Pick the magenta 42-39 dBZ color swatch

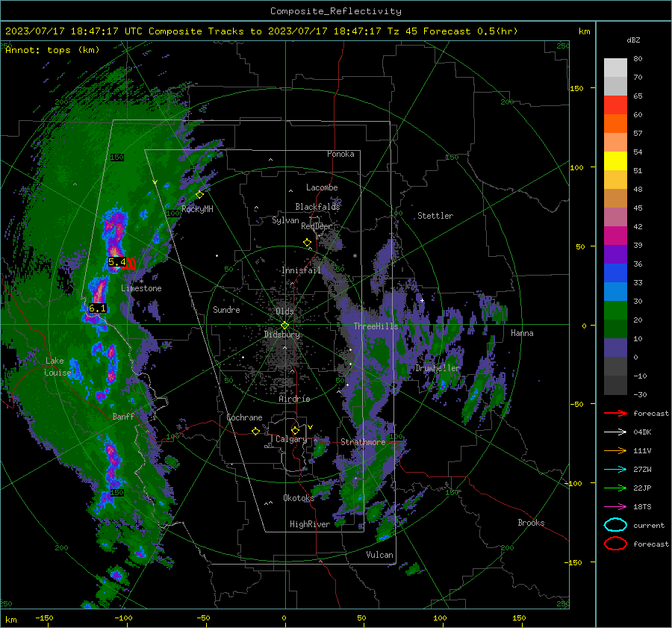click(615, 236)
